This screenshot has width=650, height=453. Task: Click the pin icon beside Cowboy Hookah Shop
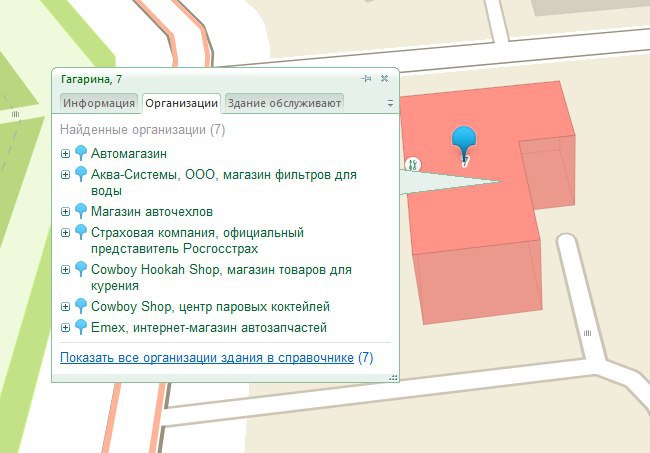[81, 269]
